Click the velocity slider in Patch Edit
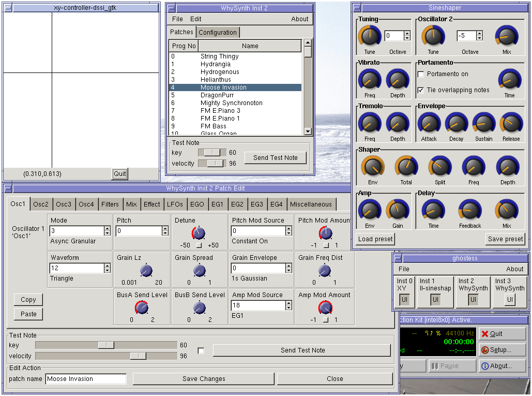This screenshot has height=396, width=532. [106, 356]
